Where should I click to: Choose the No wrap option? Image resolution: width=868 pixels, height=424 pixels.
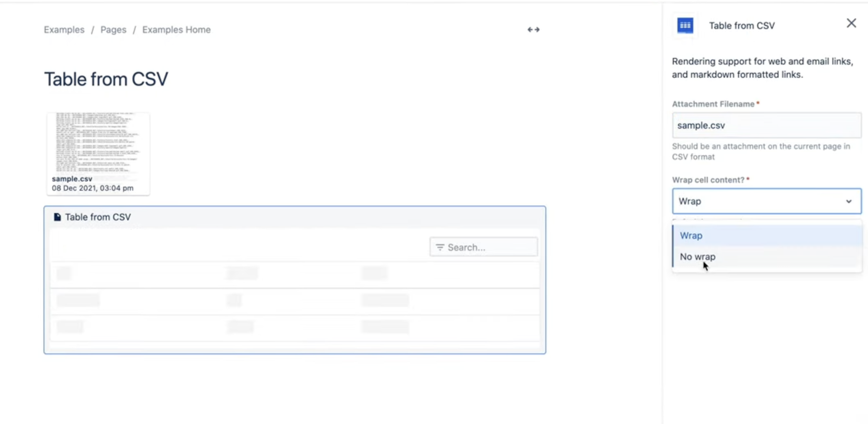(x=767, y=257)
